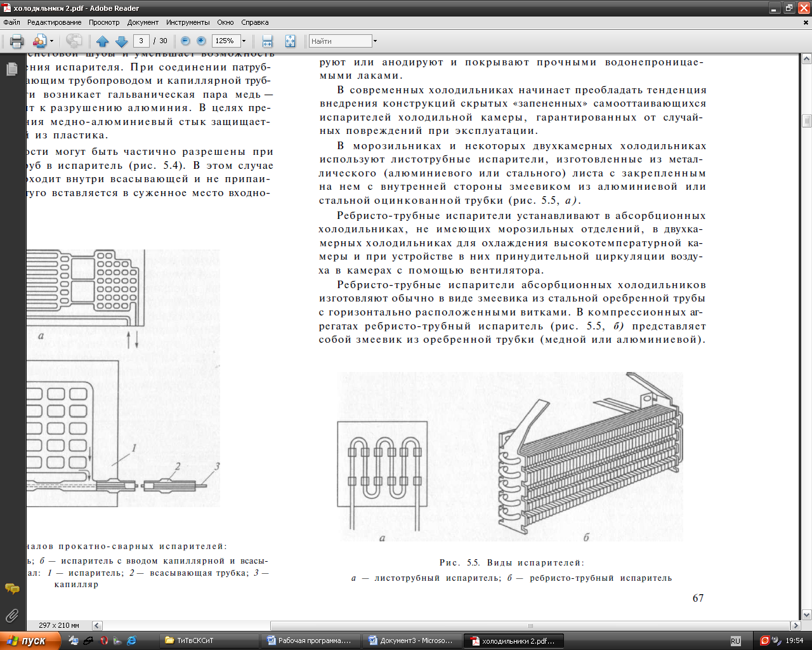Open the Окно menu

click(x=225, y=22)
